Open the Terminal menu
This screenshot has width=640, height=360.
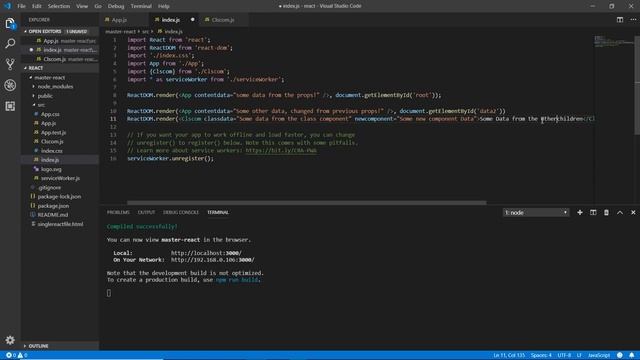coord(141,6)
